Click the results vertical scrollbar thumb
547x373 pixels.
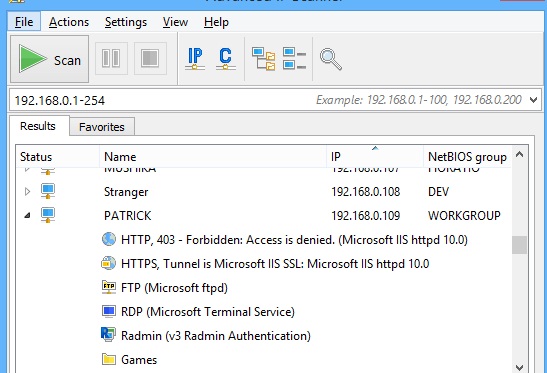519,245
